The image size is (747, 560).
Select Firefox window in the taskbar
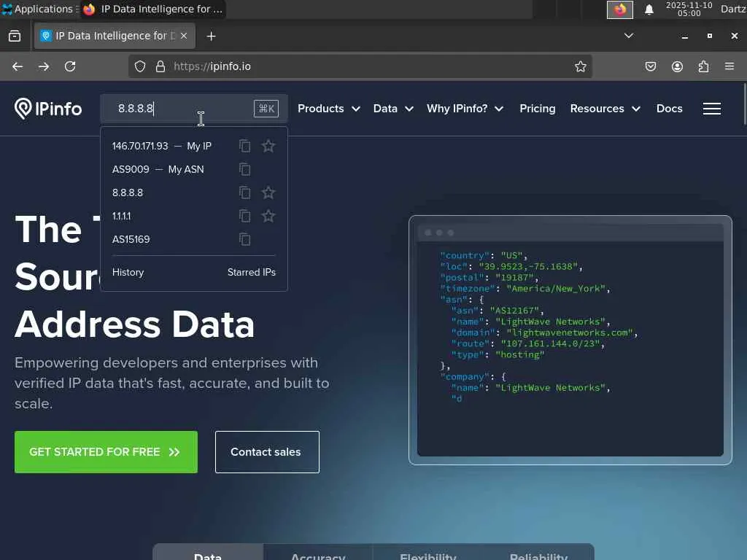pyautogui.click(x=153, y=9)
